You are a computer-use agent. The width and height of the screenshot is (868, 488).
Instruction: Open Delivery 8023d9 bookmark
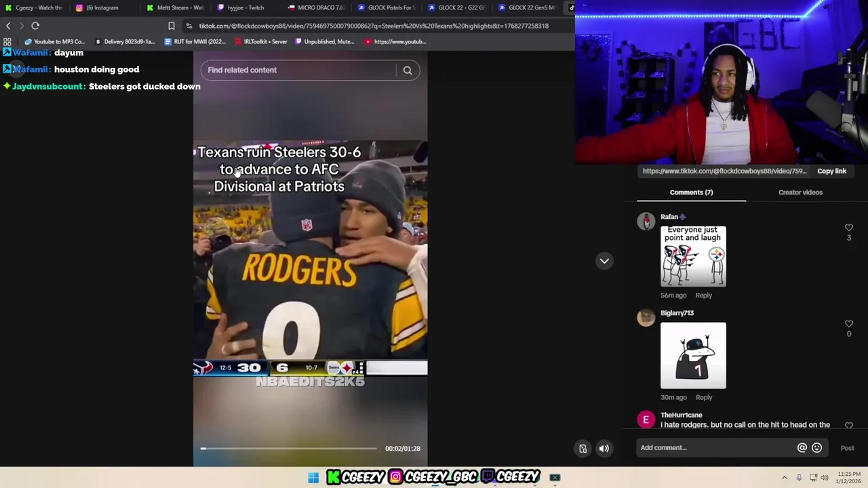pyautogui.click(x=125, y=41)
